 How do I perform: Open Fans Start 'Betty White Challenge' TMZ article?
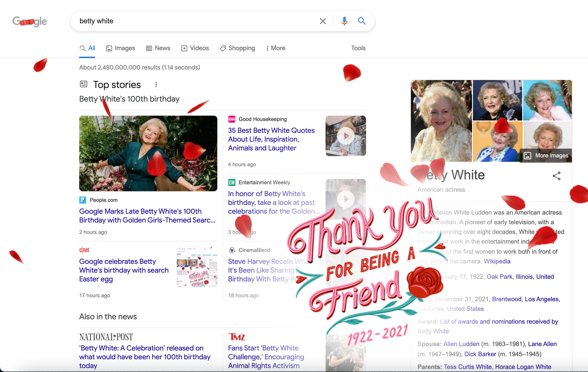pyautogui.click(x=266, y=357)
